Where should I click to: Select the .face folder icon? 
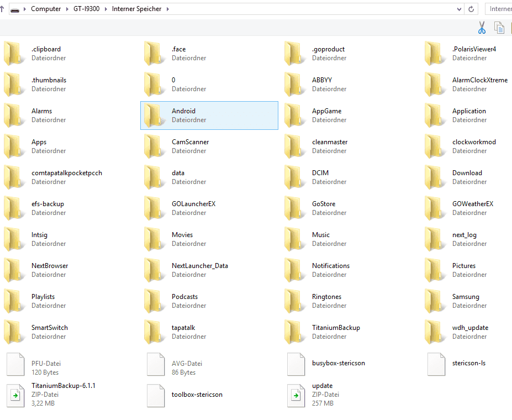pos(155,54)
